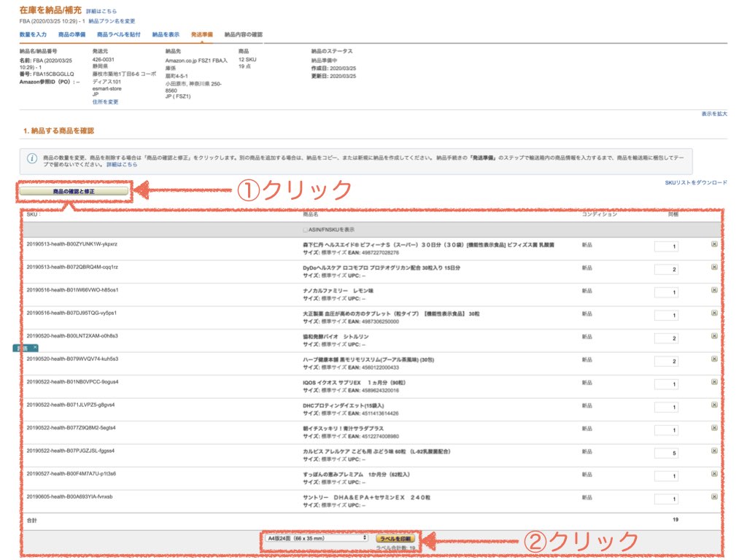Delete the ナノカルファミリー レモン味 row via X icon

tap(714, 290)
